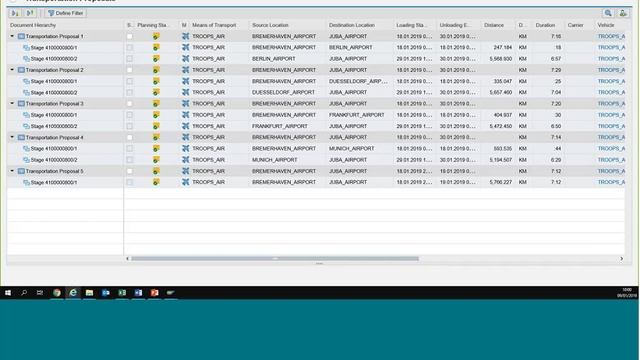Viewport: 640px width, 360px height.
Task: Tick checkbox in MUNICH_AIRPORT destination stage row
Action: pyautogui.click(x=129, y=149)
